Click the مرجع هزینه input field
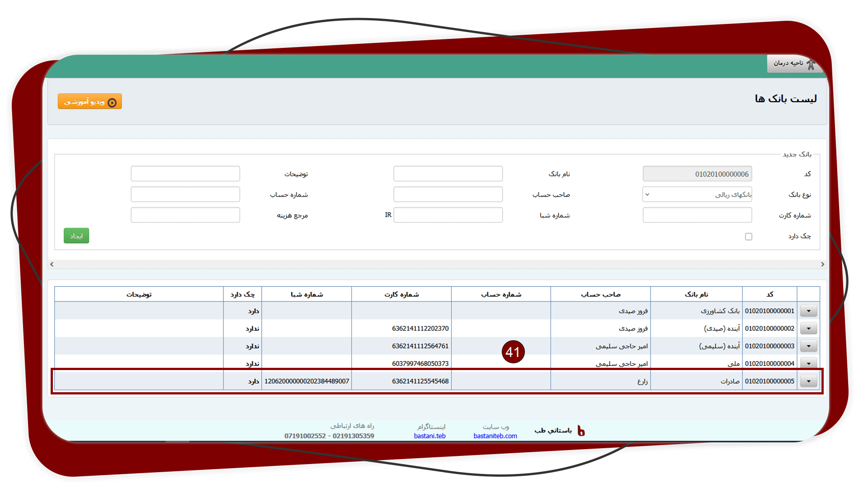The height and width of the screenshot is (488, 868). click(185, 215)
